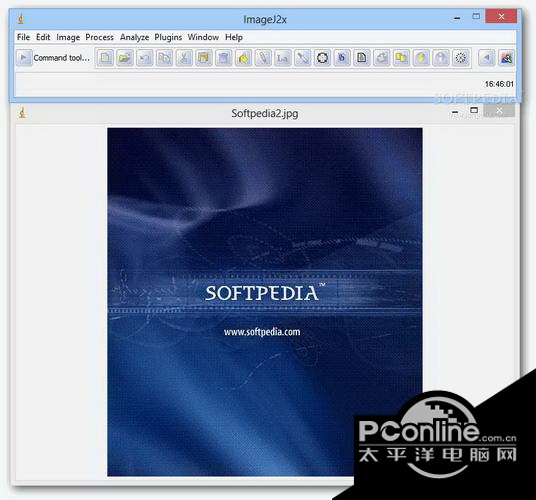Click the ImageJ2x window title text
Screen dimensions: 536x500
[x=265, y=19]
